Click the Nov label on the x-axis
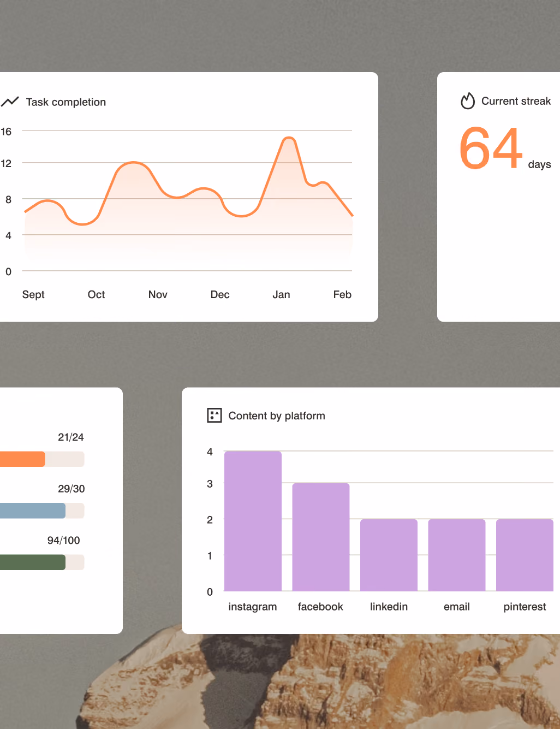Viewport: 560px width, 729px height. click(x=158, y=294)
